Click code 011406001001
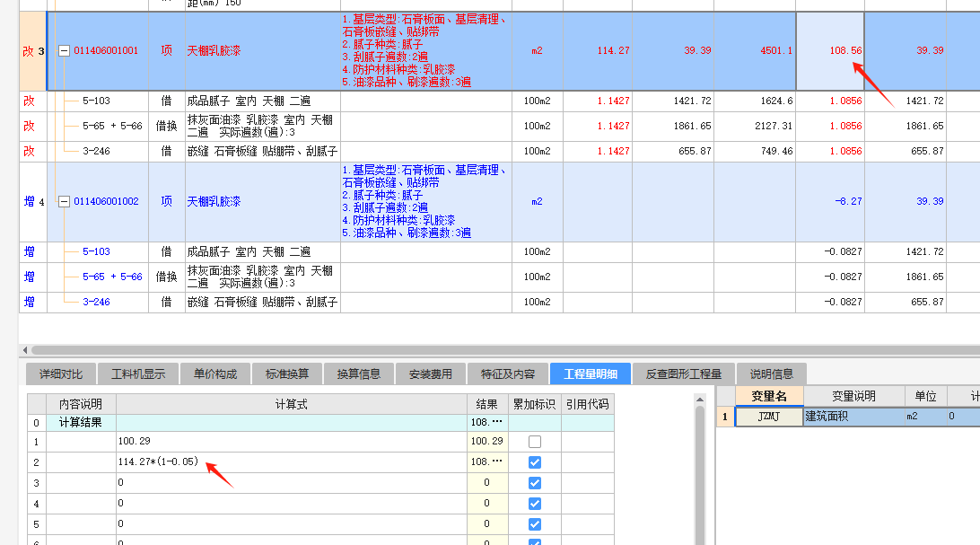Image resolution: width=980 pixels, height=545 pixels. click(x=106, y=50)
